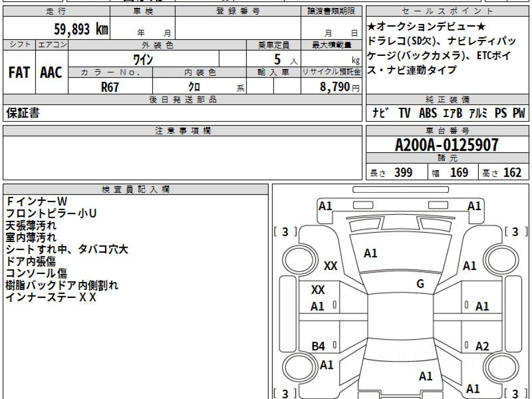
Task: Click the 59,893 km mileage value
Action: point(81,29)
